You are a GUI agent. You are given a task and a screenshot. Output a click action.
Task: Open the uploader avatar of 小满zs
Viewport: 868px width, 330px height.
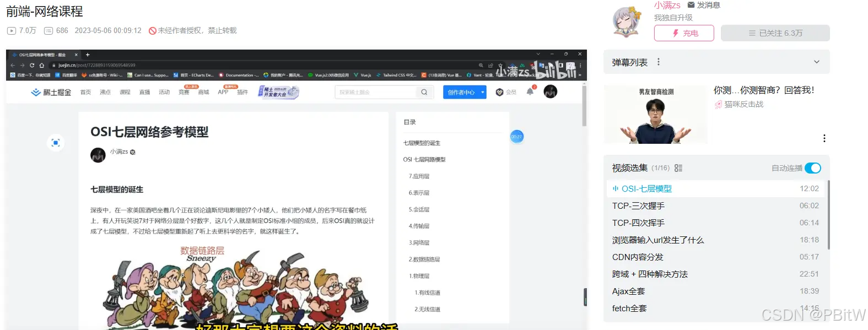click(628, 22)
